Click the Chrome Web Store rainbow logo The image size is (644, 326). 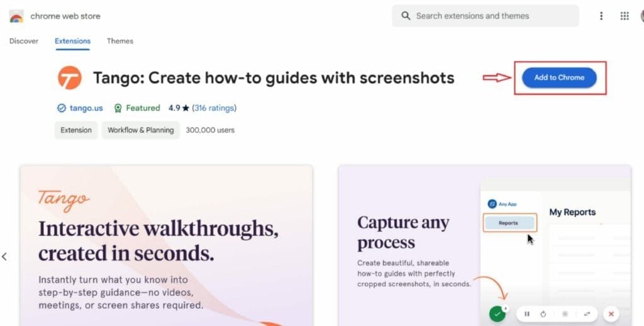point(16,16)
